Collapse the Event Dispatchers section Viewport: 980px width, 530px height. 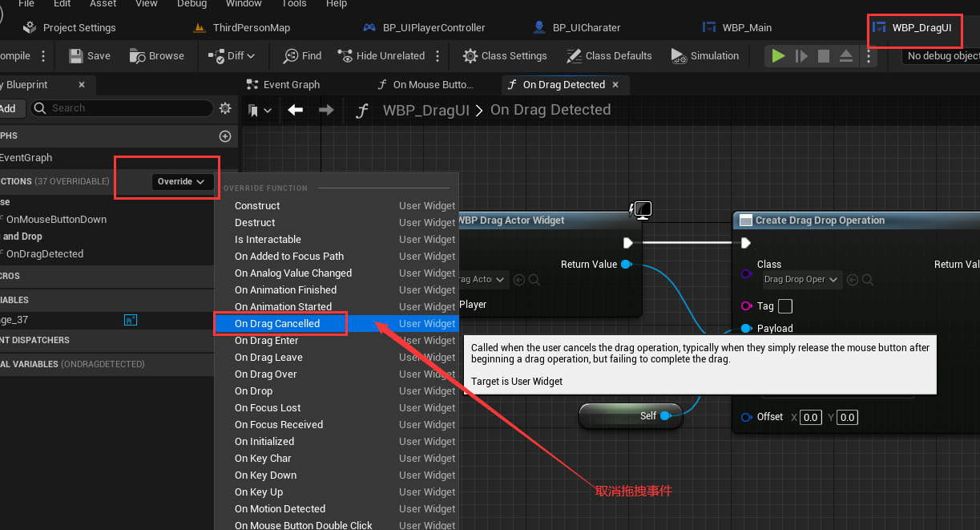click(x=119, y=340)
